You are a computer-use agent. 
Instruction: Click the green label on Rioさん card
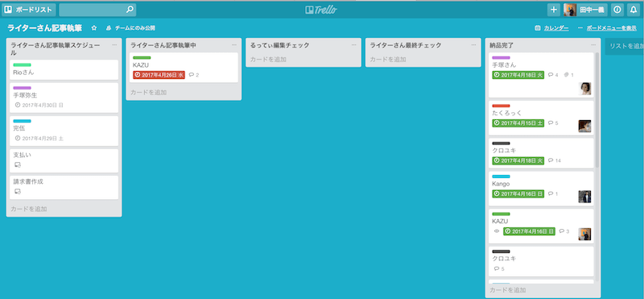(22, 64)
